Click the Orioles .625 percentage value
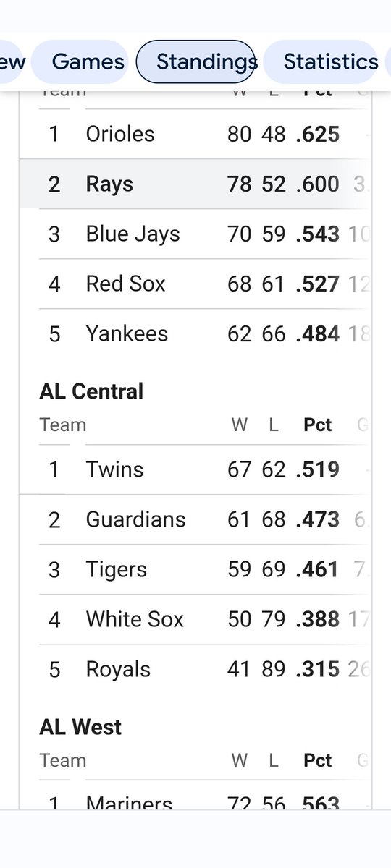The image size is (391, 868). pos(317,134)
